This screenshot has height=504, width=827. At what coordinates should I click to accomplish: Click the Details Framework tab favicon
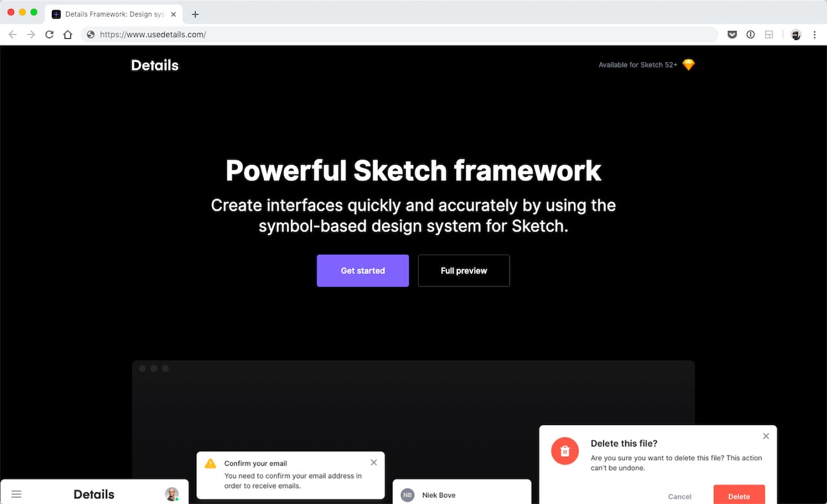tap(56, 14)
